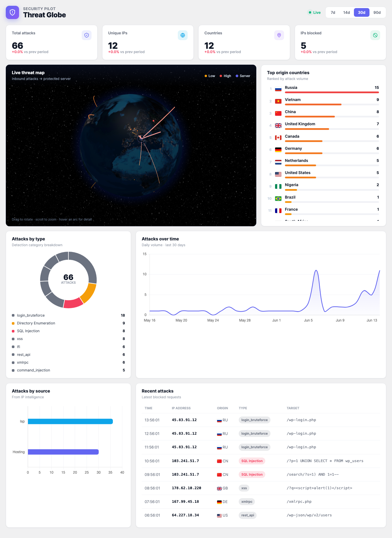Click the server marker on the globe
392x538 pixels.
(x=141, y=139)
